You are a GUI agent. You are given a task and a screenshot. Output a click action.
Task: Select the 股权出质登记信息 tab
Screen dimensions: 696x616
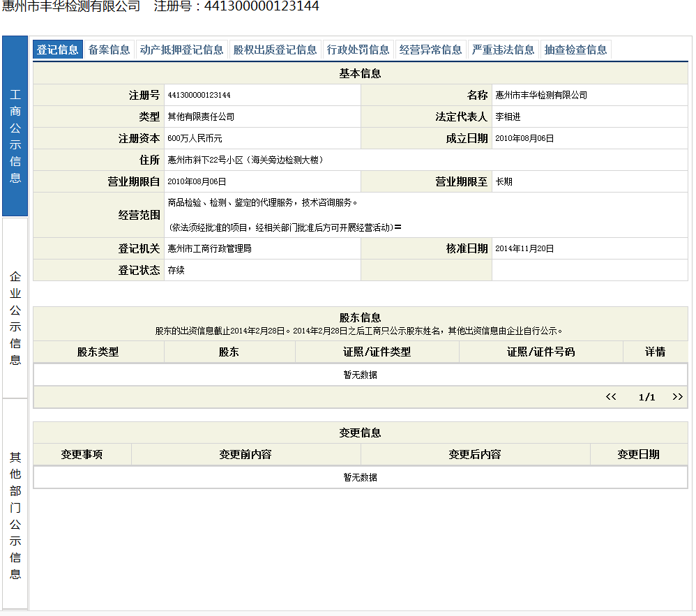(275, 50)
